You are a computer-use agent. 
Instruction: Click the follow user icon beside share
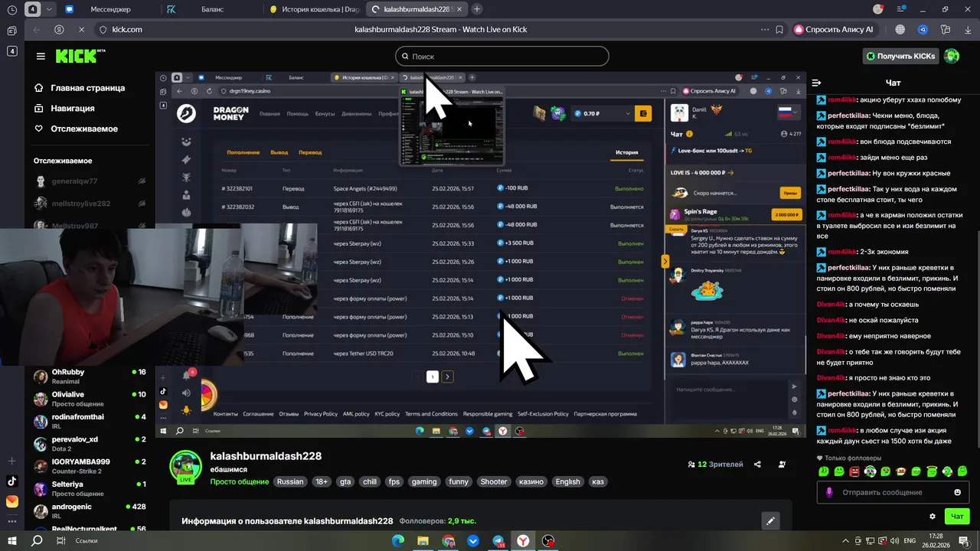click(x=782, y=465)
